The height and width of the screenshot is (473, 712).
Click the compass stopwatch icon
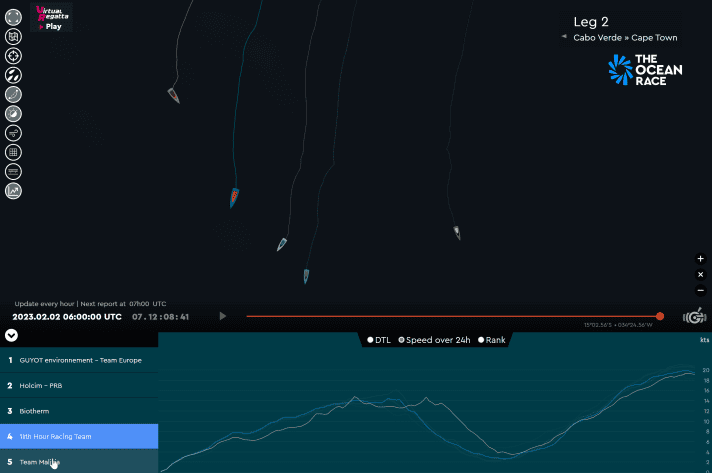[13, 113]
